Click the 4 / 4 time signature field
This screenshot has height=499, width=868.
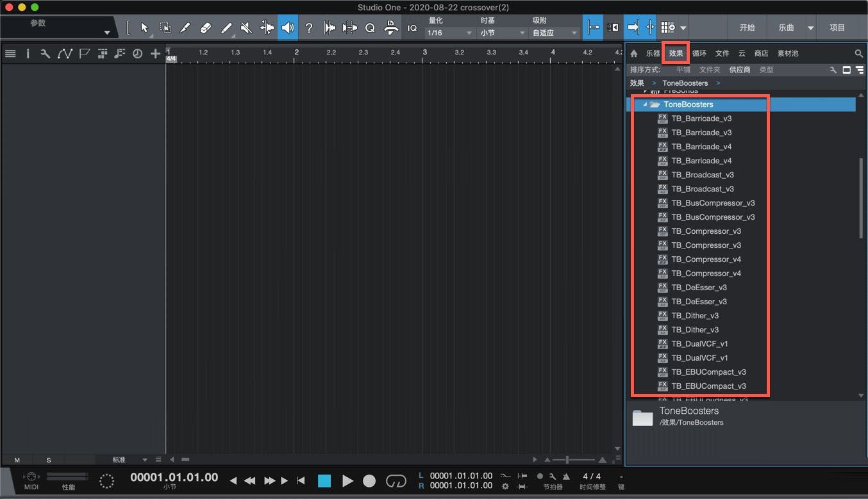pos(592,476)
